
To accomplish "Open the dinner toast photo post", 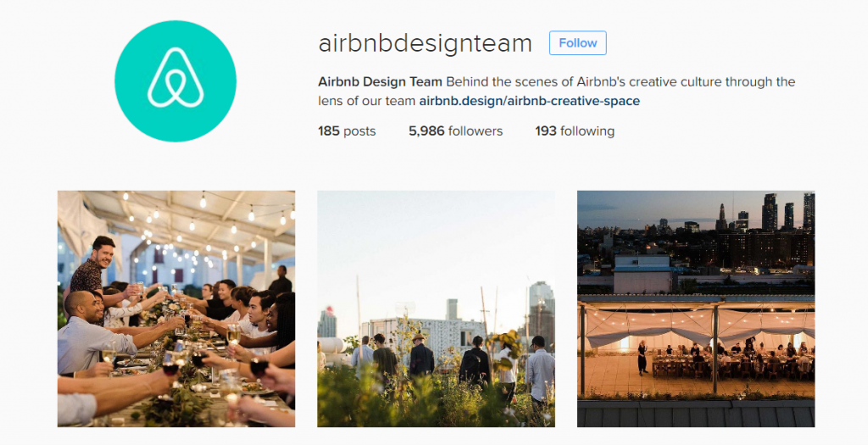I will click(x=176, y=309).
